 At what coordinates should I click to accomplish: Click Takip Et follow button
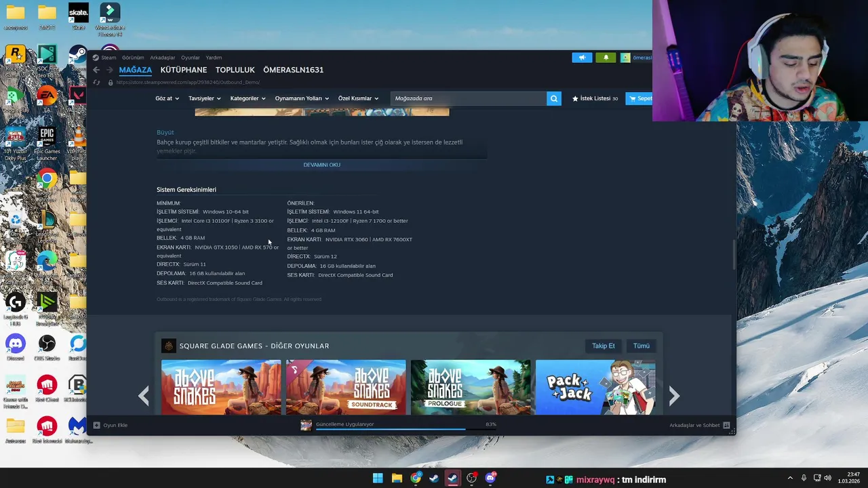click(x=603, y=346)
